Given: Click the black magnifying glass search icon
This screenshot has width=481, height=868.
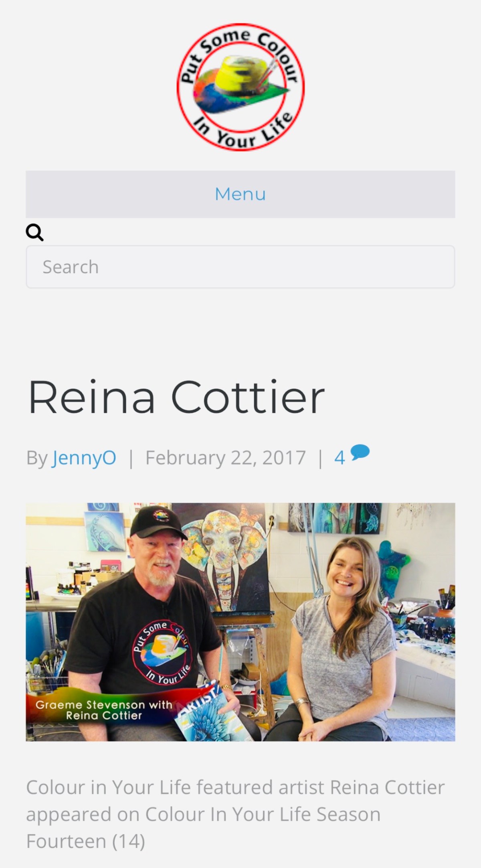Looking at the screenshot, I should click(x=34, y=232).
